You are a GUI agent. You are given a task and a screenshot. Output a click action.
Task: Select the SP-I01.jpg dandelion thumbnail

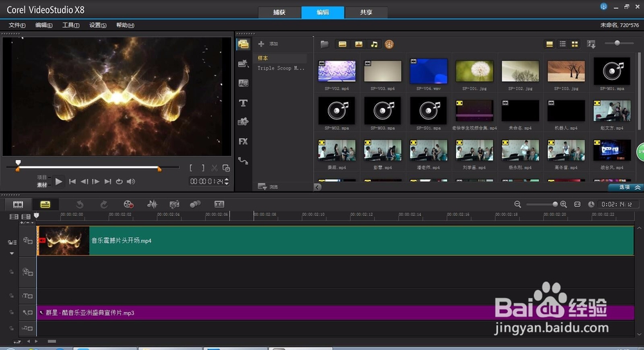point(474,72)
